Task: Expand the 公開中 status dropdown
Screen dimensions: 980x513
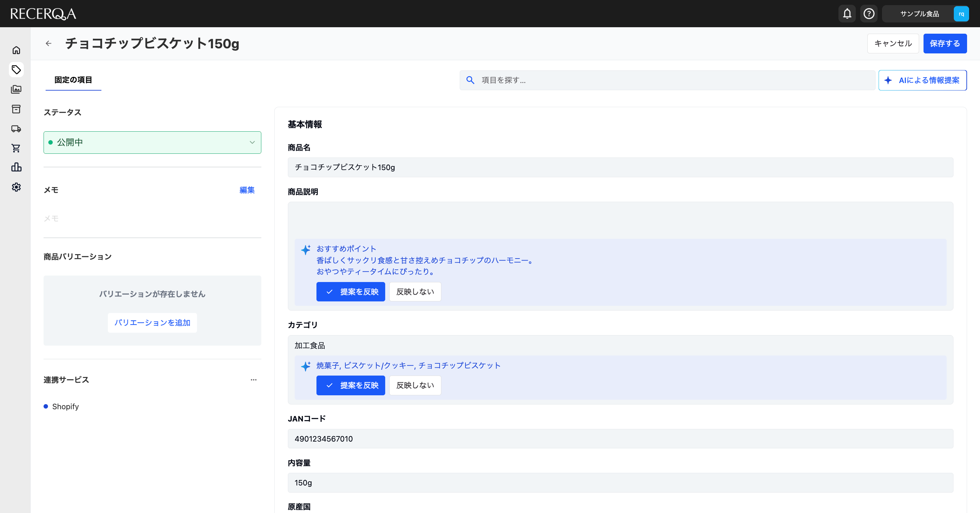Action: [x=152, y=142]
